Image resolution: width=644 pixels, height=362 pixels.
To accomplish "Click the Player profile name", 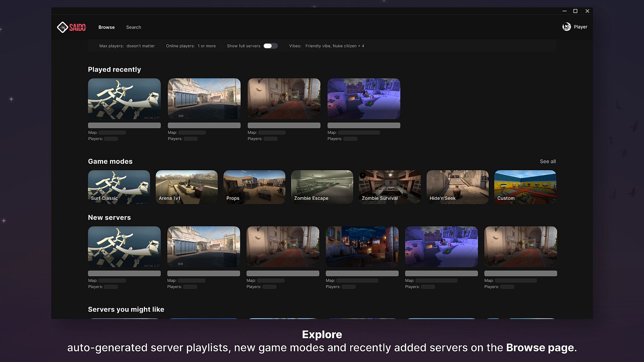I will point(580,27).
